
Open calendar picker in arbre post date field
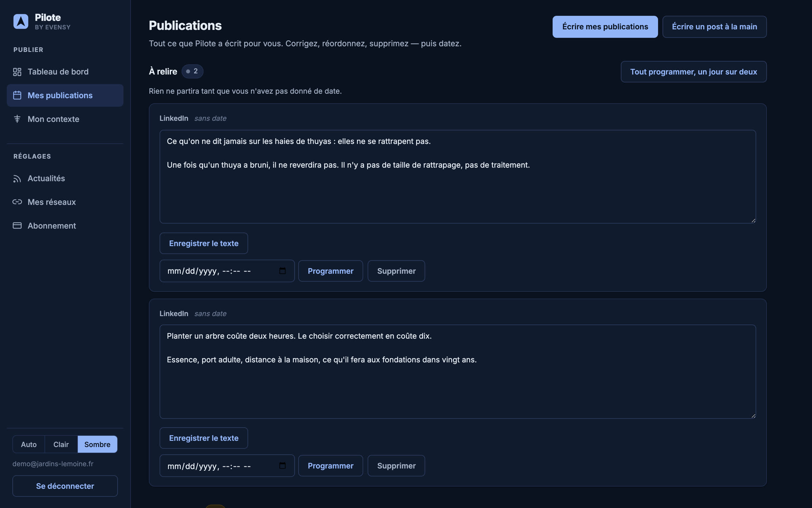(x=282, y=466)
